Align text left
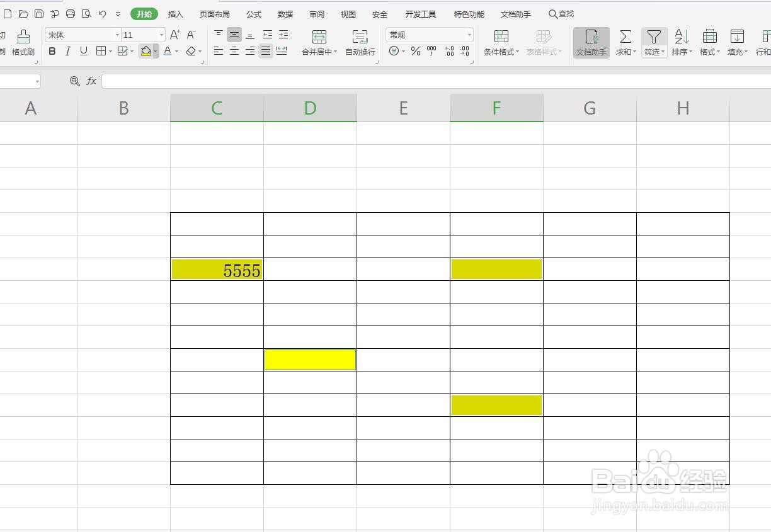 click(219, 51)
